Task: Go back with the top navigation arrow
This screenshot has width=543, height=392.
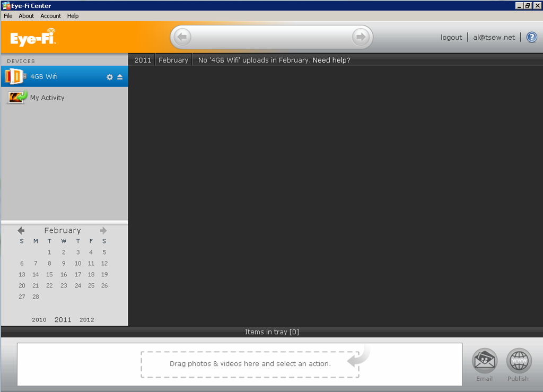Action: click(x=182, y=37)
